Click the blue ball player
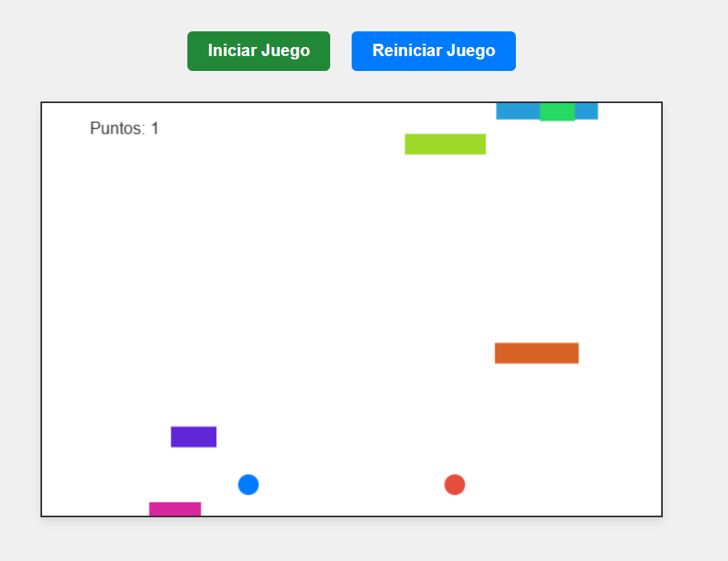The width and height of the screenshot is (728, 561). pyautogui.click(x=248, y=485)
